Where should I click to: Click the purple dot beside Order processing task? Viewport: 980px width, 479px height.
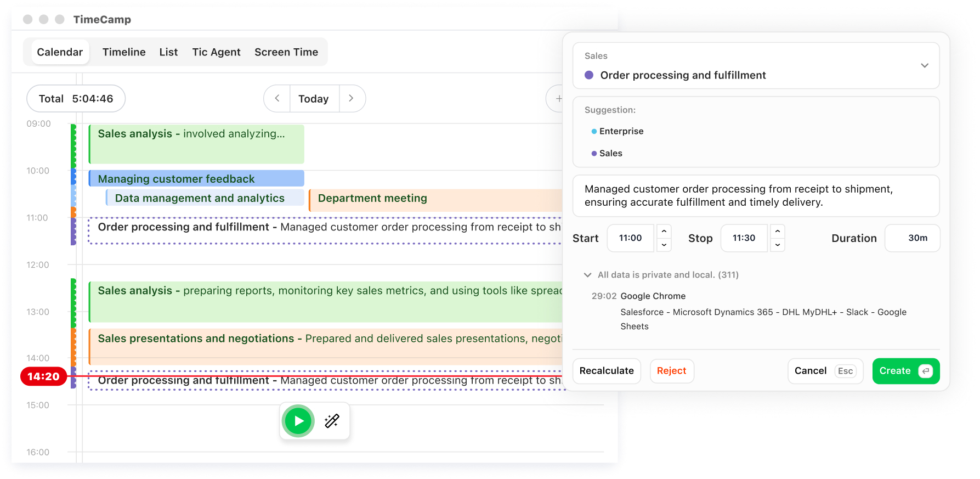pyautogui.click(x=589, y=75)
